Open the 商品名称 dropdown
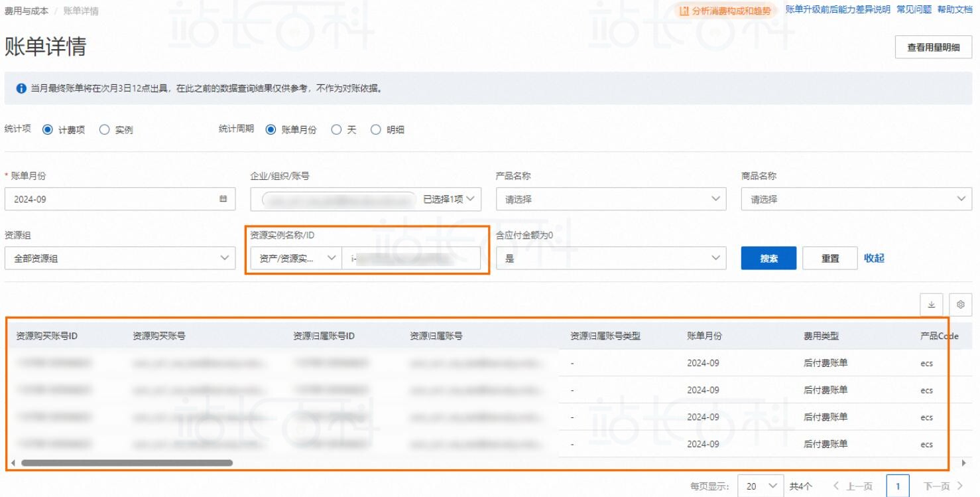This screenshot has width=980, height=497. [856, 199]
